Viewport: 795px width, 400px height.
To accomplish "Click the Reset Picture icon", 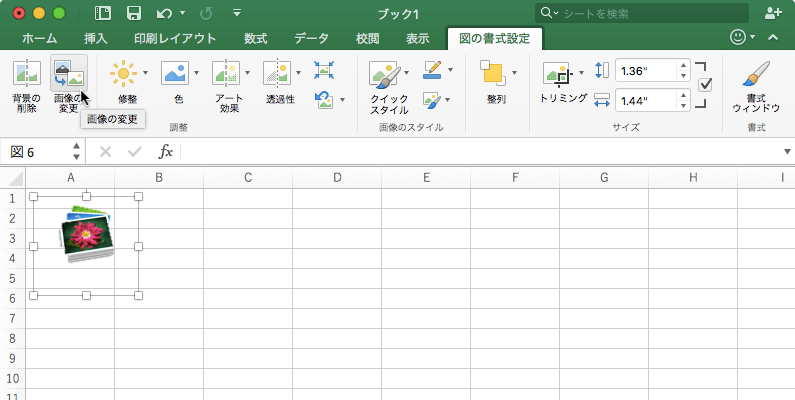I will tap(323, 99).
